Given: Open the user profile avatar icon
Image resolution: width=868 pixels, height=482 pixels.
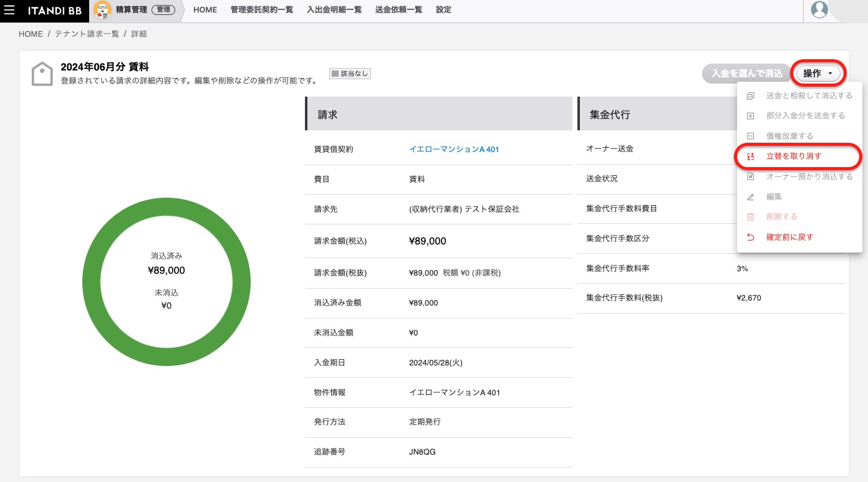Looking at the screenshot, I should click(819, 10).
